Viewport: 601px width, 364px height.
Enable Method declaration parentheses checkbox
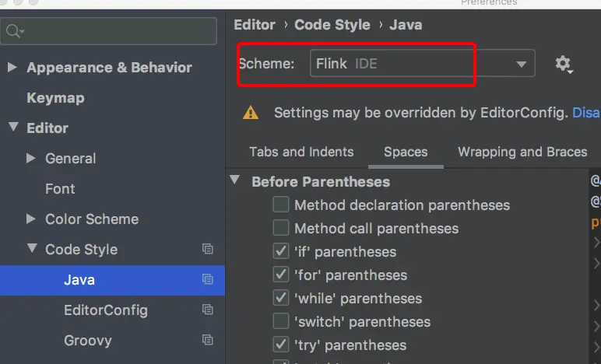pos(281,205)
